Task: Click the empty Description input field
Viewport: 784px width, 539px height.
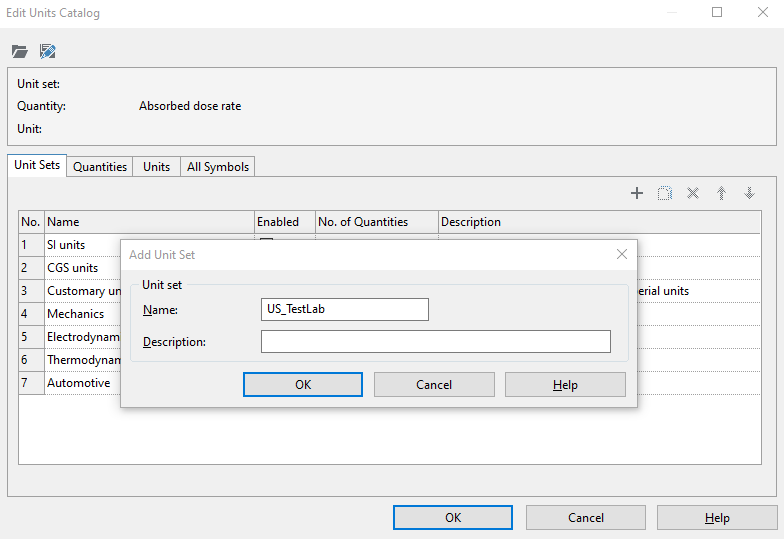Action: pos(435,342)
